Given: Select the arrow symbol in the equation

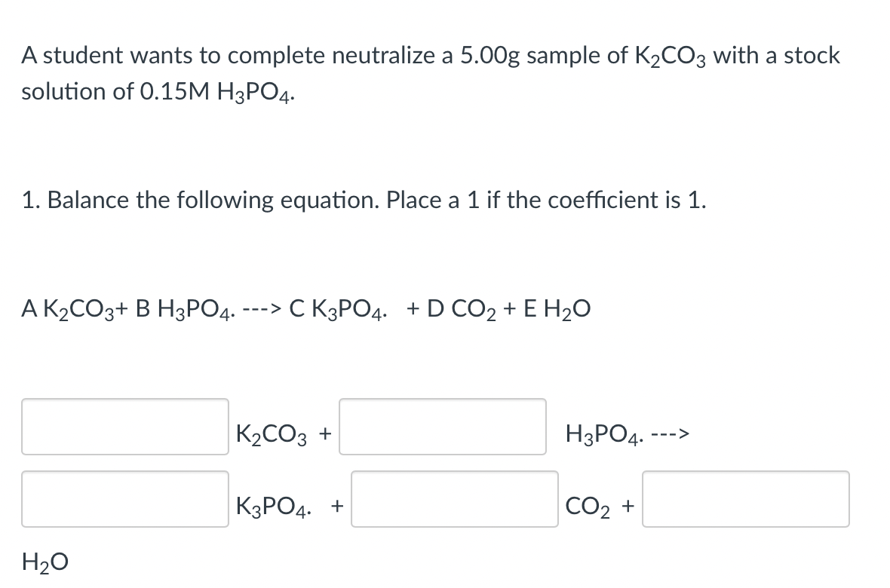Looking at the screenshot, I should tap(259, 308).
